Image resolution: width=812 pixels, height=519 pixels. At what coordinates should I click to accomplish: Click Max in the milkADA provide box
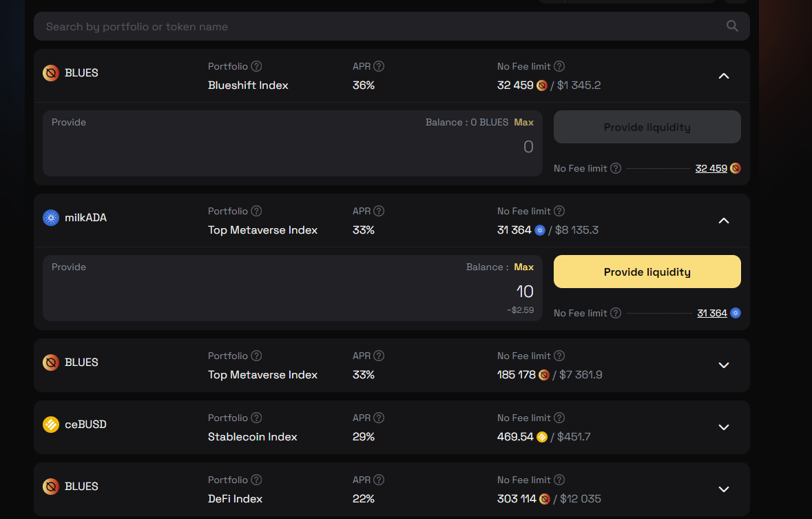(523, 267)
